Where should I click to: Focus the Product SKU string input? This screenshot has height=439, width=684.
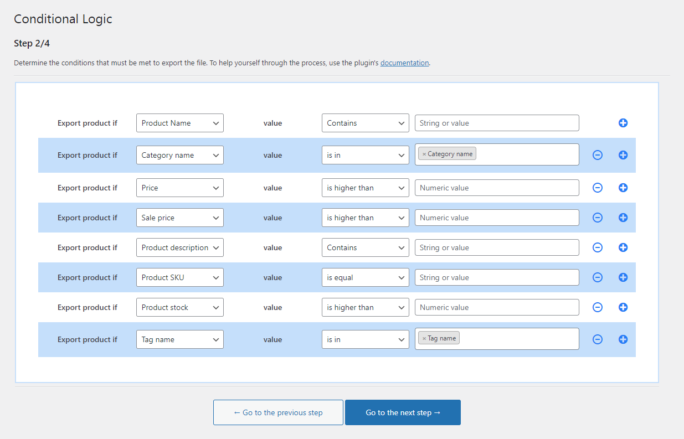click(496, 278)
